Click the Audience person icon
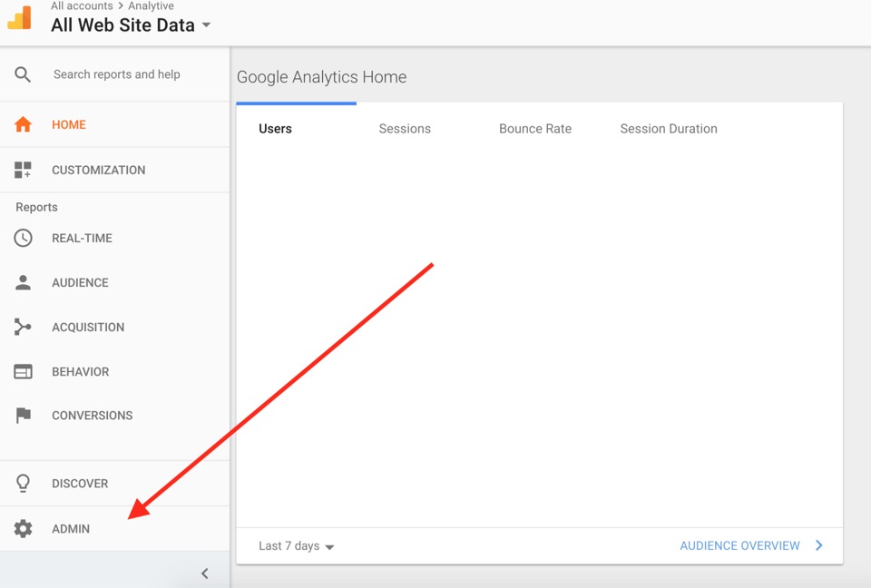Viewport: 871px width, 588px height. 23,282
